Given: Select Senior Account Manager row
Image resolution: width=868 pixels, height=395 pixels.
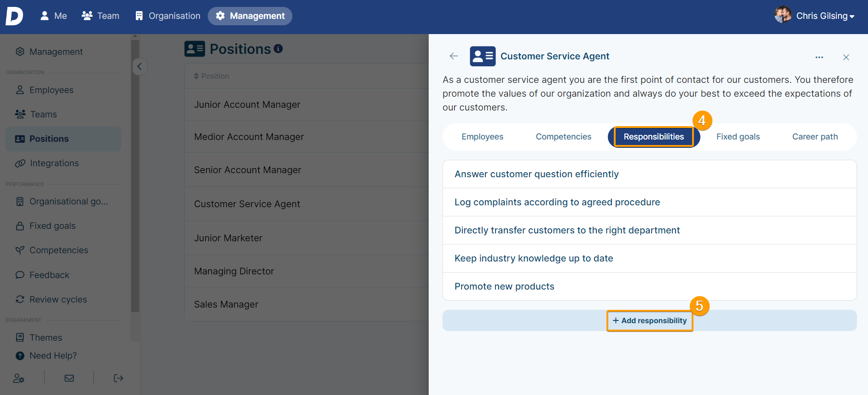Looking at the screenshot, I should tap(307, 170).
